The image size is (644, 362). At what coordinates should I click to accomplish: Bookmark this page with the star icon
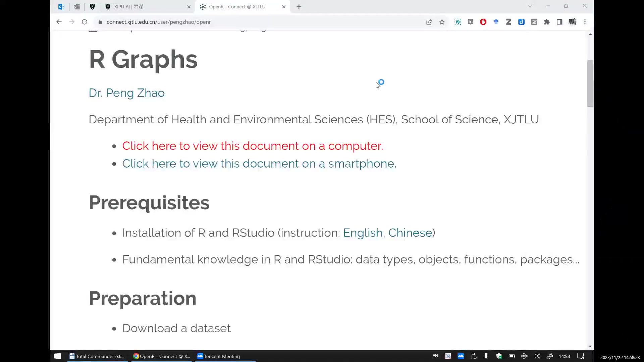(442, 22)
